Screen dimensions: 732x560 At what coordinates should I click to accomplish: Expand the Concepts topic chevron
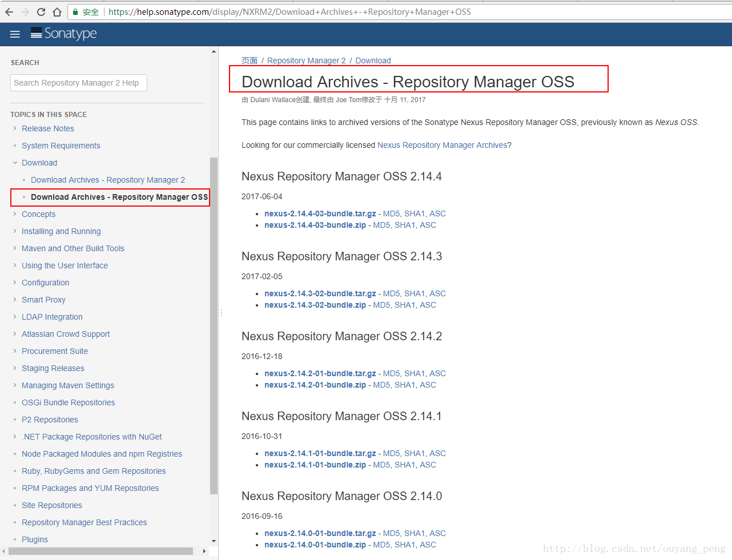pos(15,214)
